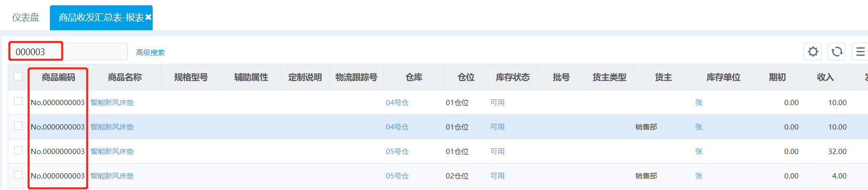Select the 商品收发汇总表-报表 tab
868x190 pixels.
click(101, 18)
